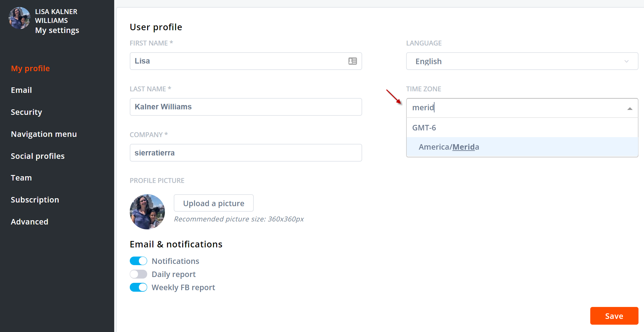Disable the Weekly FB report toggle

point(138,287)
